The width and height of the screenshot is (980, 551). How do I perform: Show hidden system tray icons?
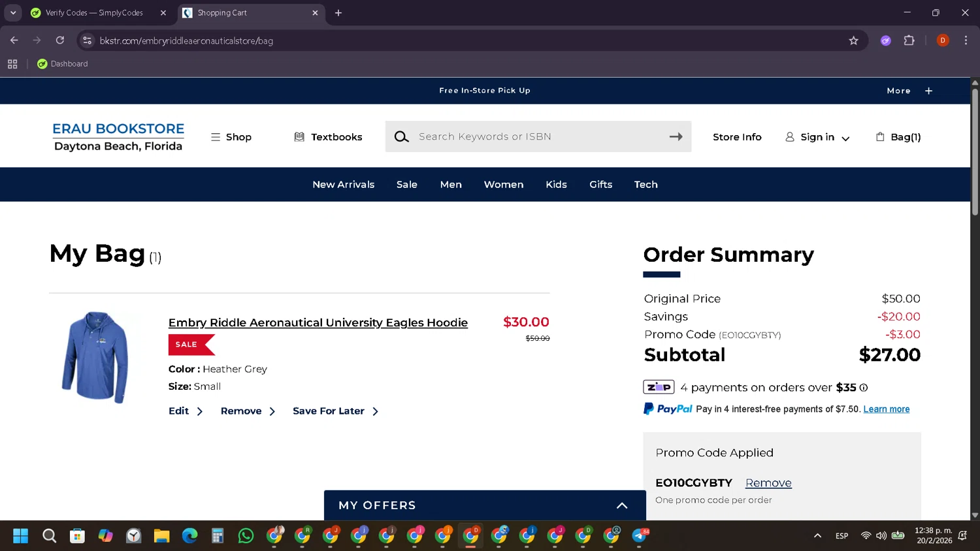(x=817, y=536)
